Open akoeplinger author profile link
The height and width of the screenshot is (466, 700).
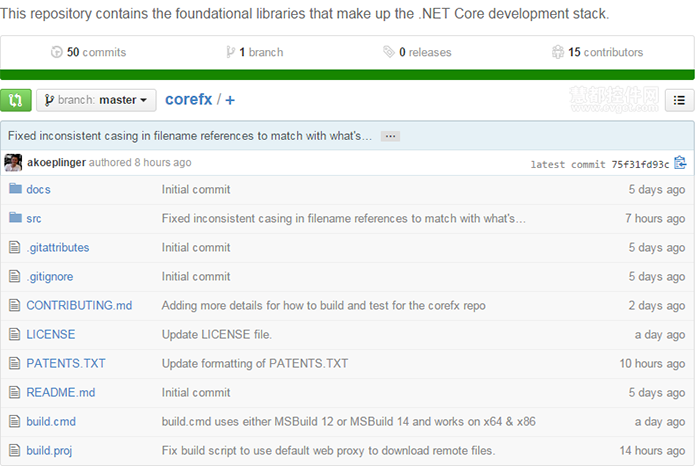pos(56,162)
